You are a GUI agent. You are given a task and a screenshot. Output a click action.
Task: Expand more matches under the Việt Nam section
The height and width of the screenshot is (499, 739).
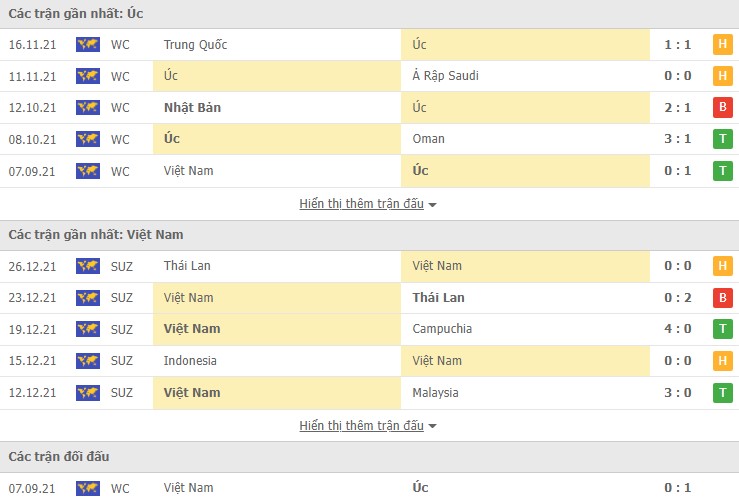coord(367,426)
